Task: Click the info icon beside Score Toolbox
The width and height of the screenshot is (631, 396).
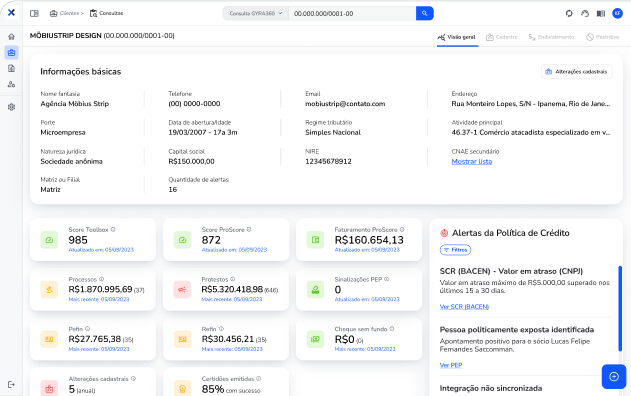Action: pos(113,229)
